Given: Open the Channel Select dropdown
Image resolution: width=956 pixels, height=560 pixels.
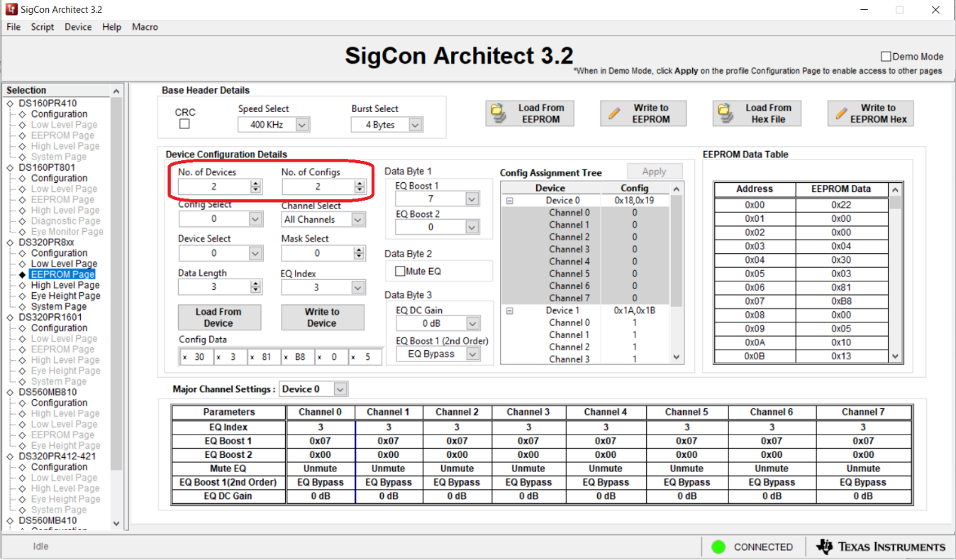Looking at the screenshot, I should pos(358,220).
